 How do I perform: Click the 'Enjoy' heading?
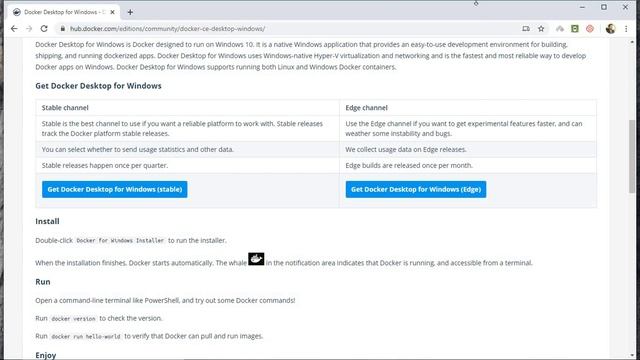46,355
